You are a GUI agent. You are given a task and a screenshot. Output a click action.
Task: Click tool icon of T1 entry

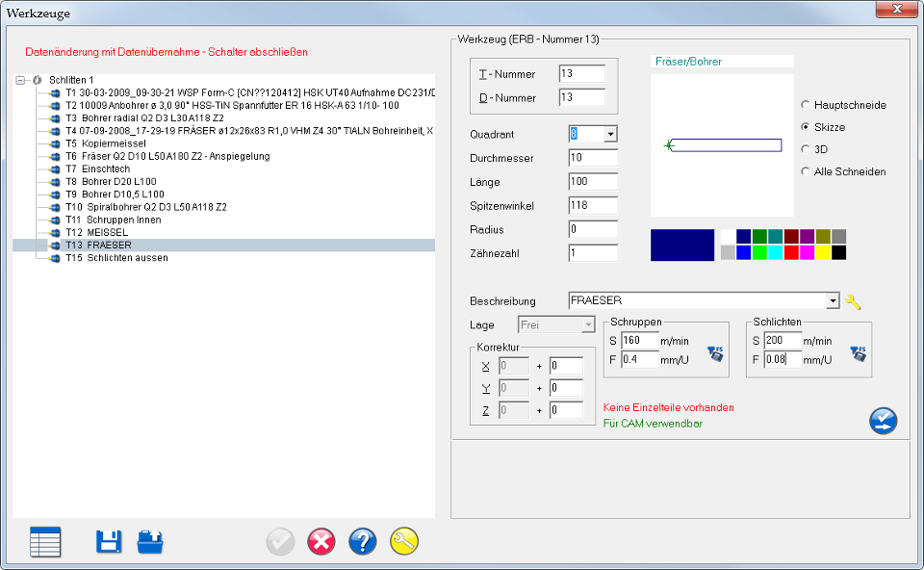[x=55, y=93]
